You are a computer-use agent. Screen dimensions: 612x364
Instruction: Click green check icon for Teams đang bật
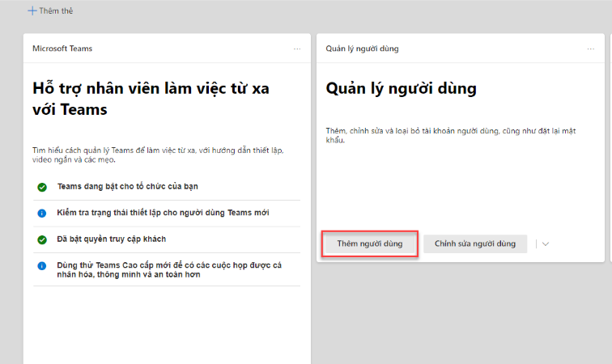[42, 187]
